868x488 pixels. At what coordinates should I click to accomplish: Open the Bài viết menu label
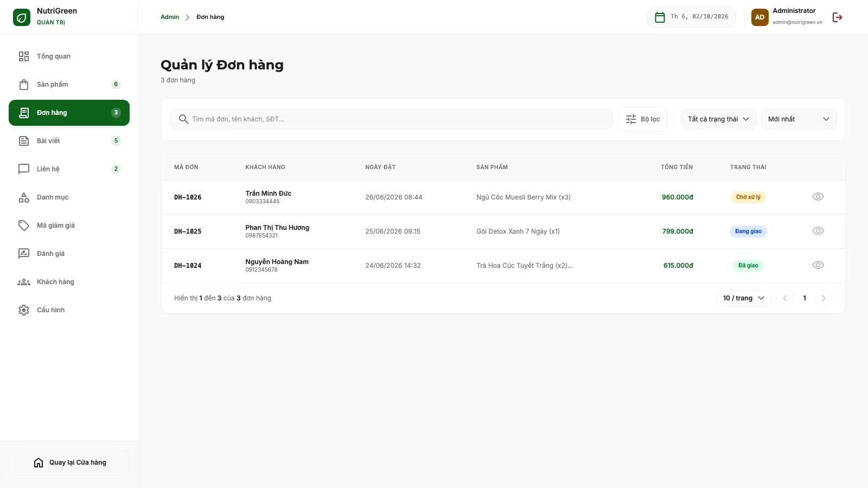48,141
